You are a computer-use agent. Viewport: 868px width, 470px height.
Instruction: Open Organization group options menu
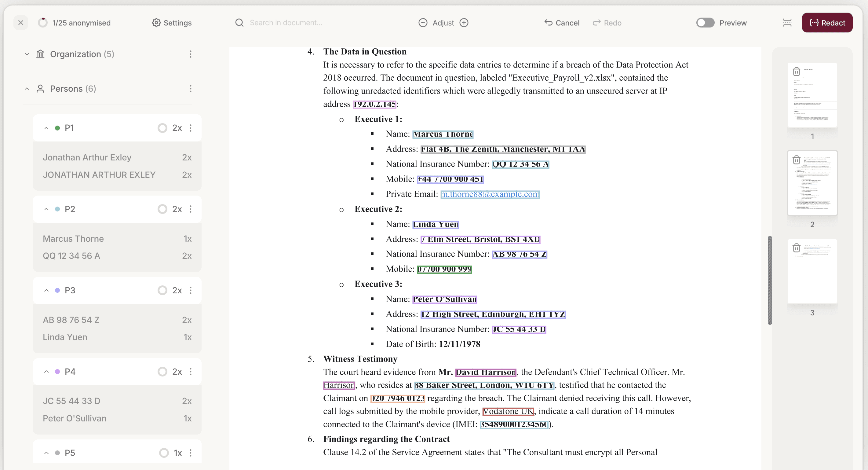coord(190,54)
